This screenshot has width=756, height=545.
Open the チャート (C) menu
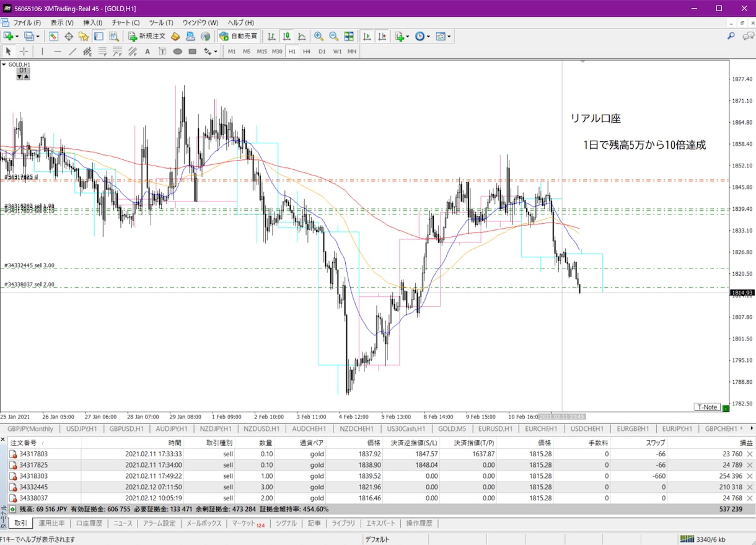click(x=126, y=22)
